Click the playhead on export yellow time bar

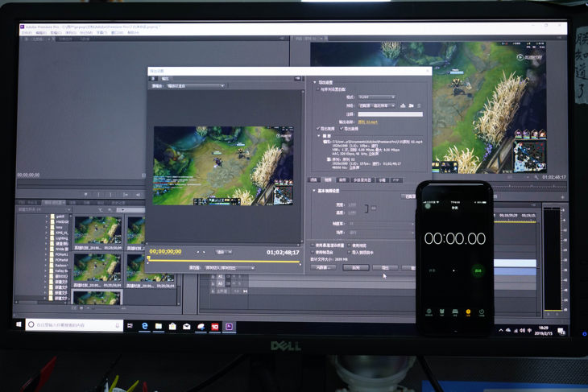tap(149, 258)
